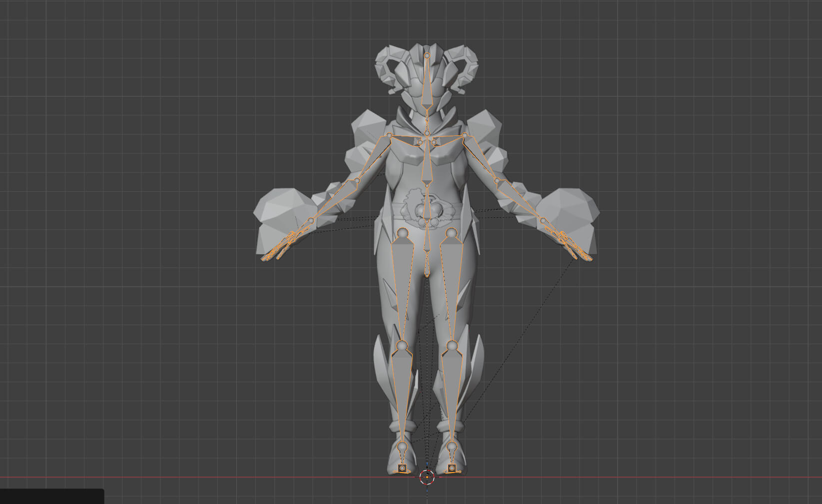Viewport: 822px width, 504px height.
Task: Select the head bone of the armature
Action: point(427,85)
